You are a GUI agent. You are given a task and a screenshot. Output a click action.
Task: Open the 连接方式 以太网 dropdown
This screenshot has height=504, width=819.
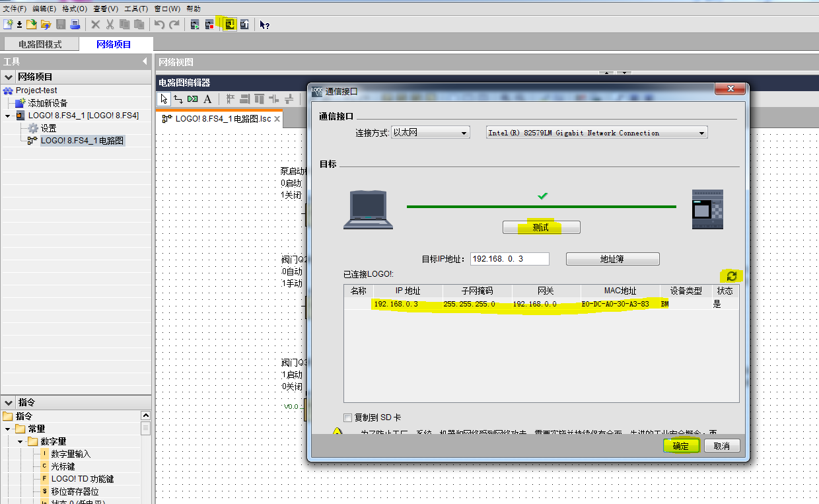tap(430, 133)
